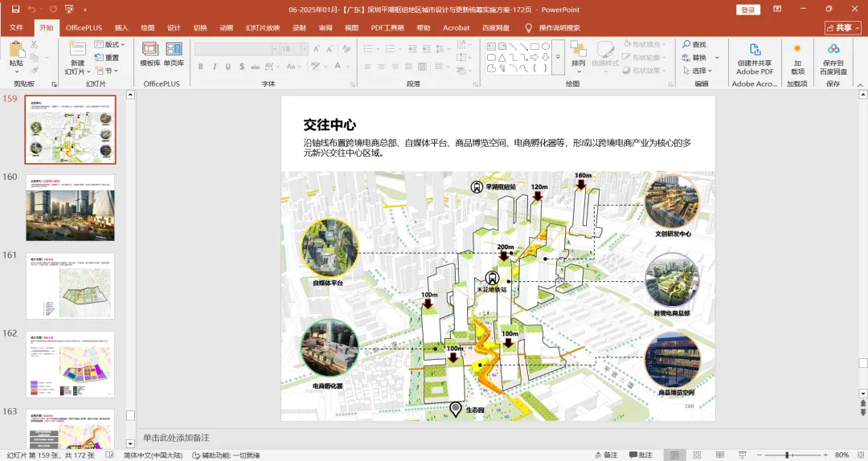Switch to the 设计 Design tab
The height and width of the screenshot is (461, 868).
pyautogui.click(x=174, y=27)
